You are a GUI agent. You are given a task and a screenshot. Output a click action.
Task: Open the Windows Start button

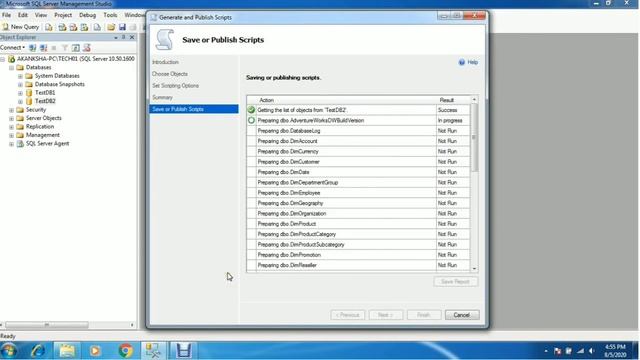point(9,350)
